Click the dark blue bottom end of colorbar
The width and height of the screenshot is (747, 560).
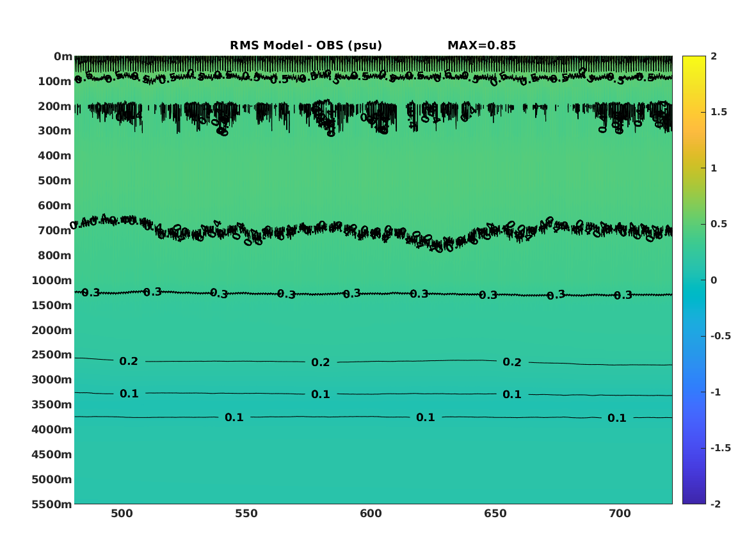pos(694,500)
